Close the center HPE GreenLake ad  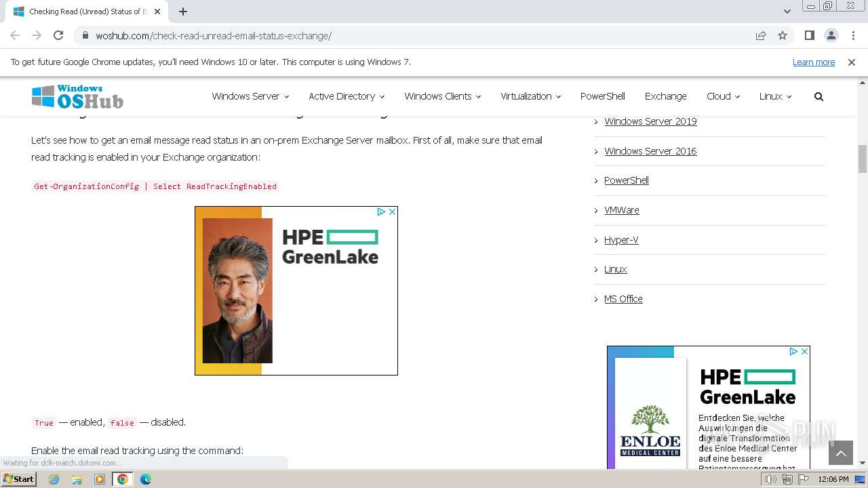[x=392, y=211]
